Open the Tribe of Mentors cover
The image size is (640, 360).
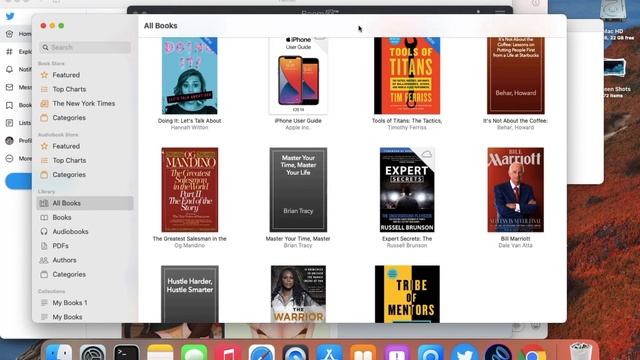point(407,294)
